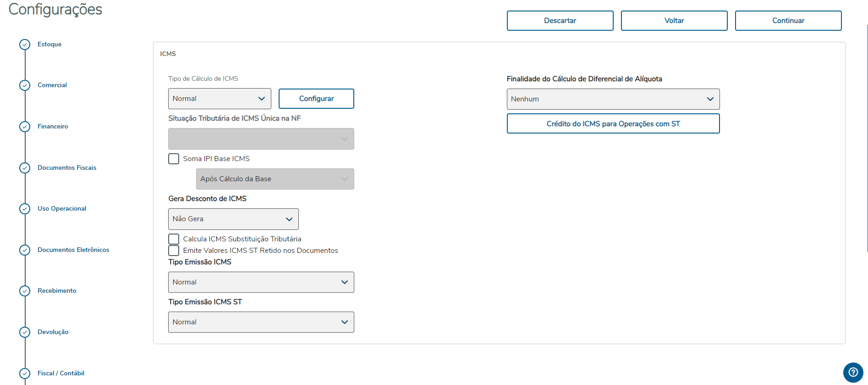
Task: Select the Fiscal / Contábil step
Action: click(61, 374)
